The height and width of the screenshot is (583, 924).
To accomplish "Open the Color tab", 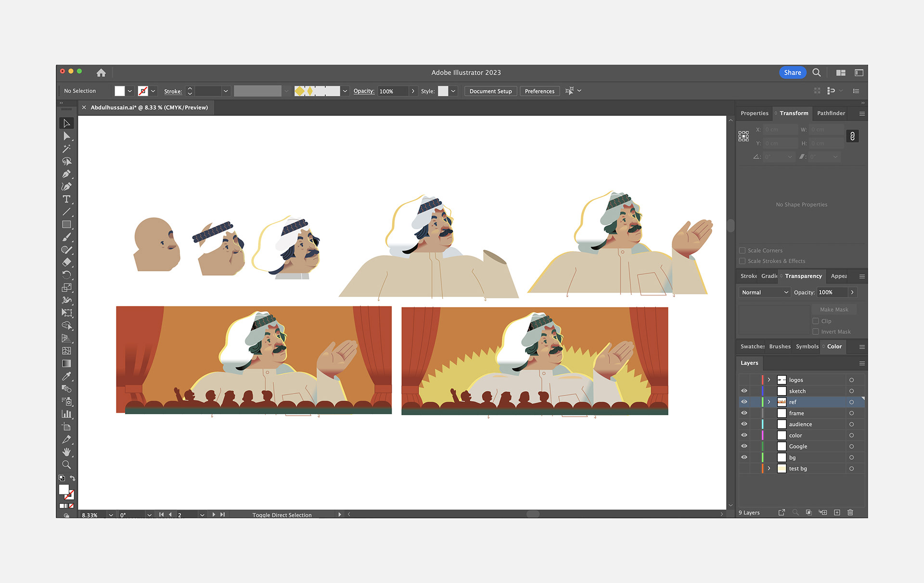I will (834, 347).
